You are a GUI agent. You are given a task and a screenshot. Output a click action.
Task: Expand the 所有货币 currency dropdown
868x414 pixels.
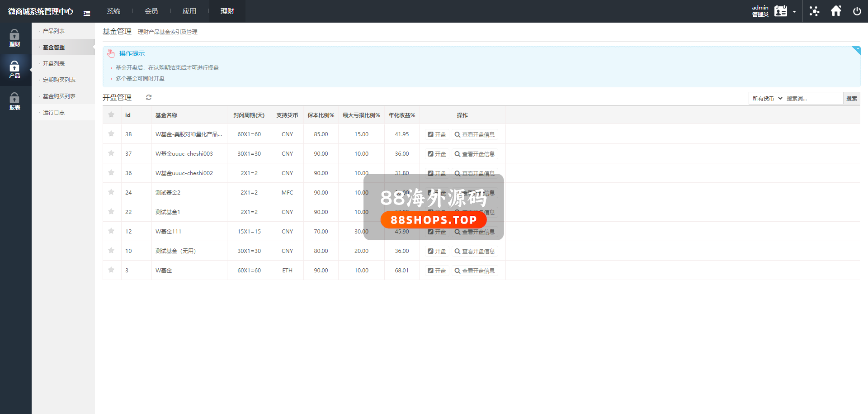[x=767, y=98]
